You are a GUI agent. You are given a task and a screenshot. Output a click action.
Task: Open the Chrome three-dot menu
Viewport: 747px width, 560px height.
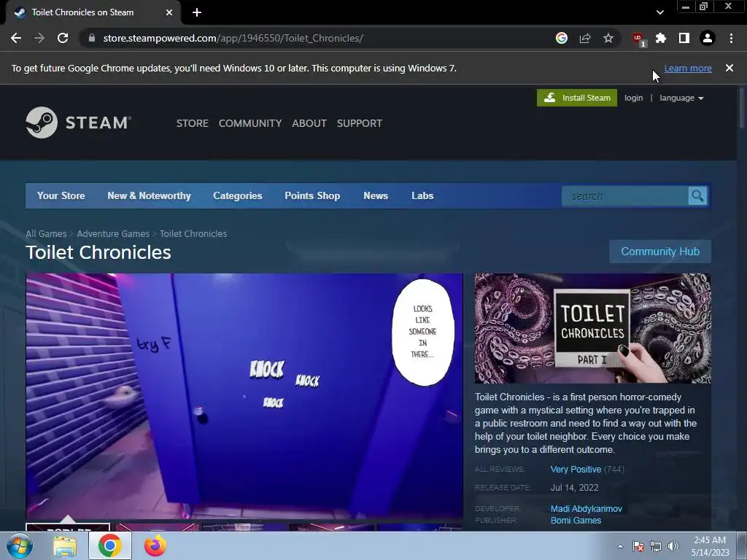click(x=731, y=38)
